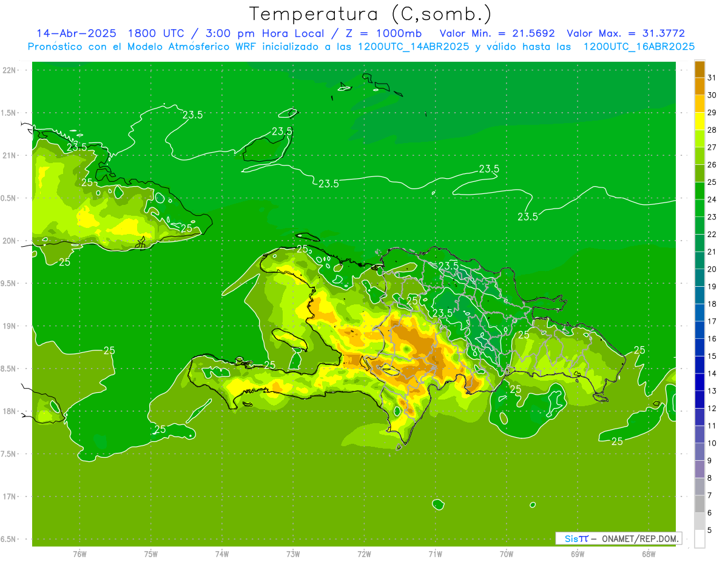Click "1200UTC_16ABR2025" in the forecast subtitle

pyautogui.click(x=639, y=47)
